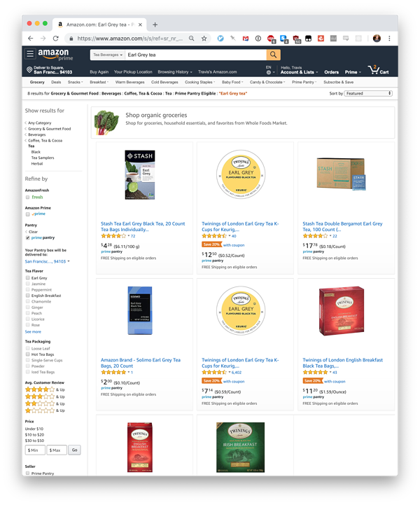Expand the Tea Beverages search category dropdown
The width and height of the screenshot is (420, 505).
click(108, 55)
